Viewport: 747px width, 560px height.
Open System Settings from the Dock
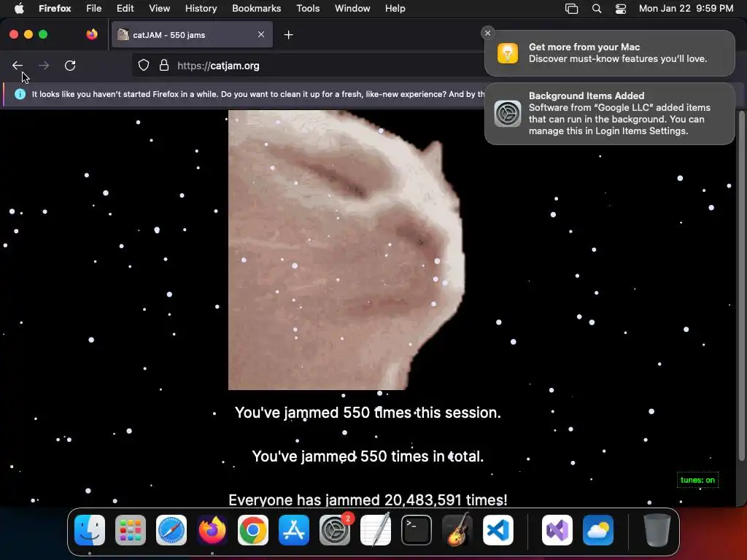(x=334, y=530)
